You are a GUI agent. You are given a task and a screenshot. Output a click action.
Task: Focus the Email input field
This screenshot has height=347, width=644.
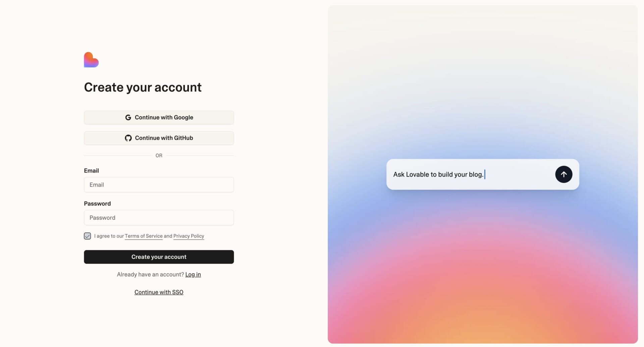click(x=159, y=185)
